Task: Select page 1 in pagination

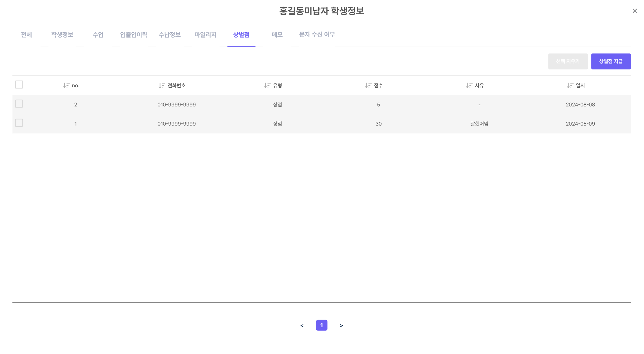Action: [322, 325]
